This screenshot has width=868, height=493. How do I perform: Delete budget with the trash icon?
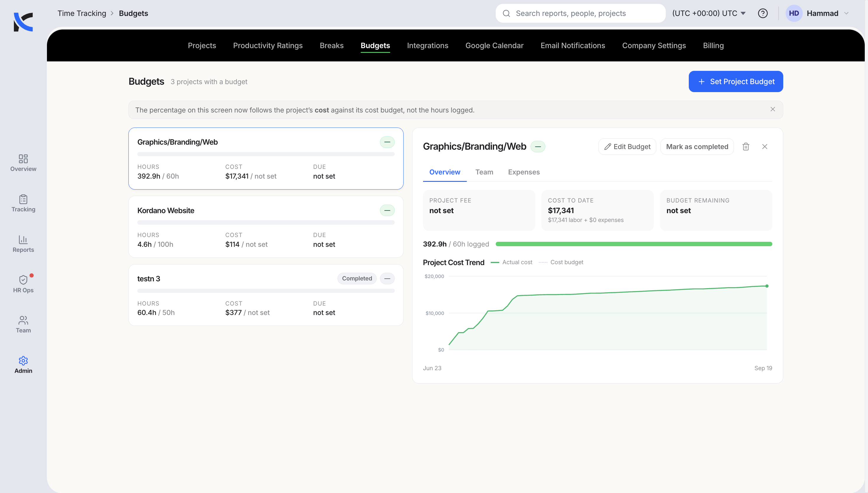coord(746,147)
